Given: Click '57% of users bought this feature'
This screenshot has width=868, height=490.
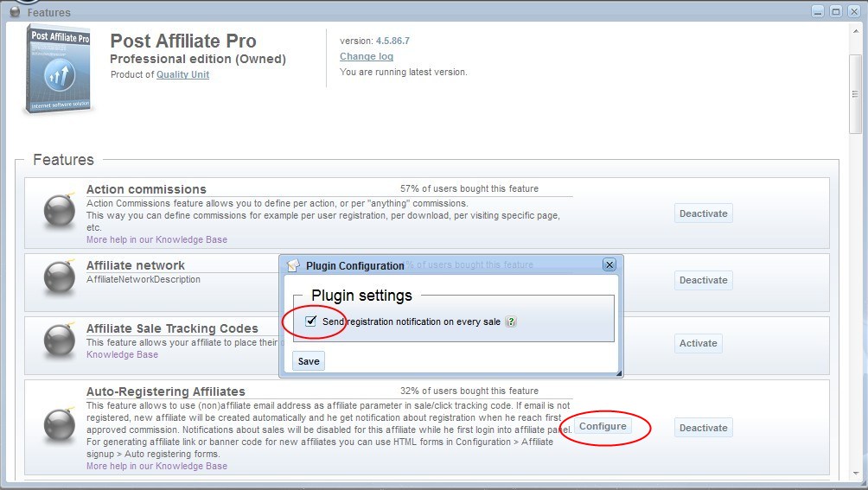Looking at the screenshot, I should pos(469,188).
